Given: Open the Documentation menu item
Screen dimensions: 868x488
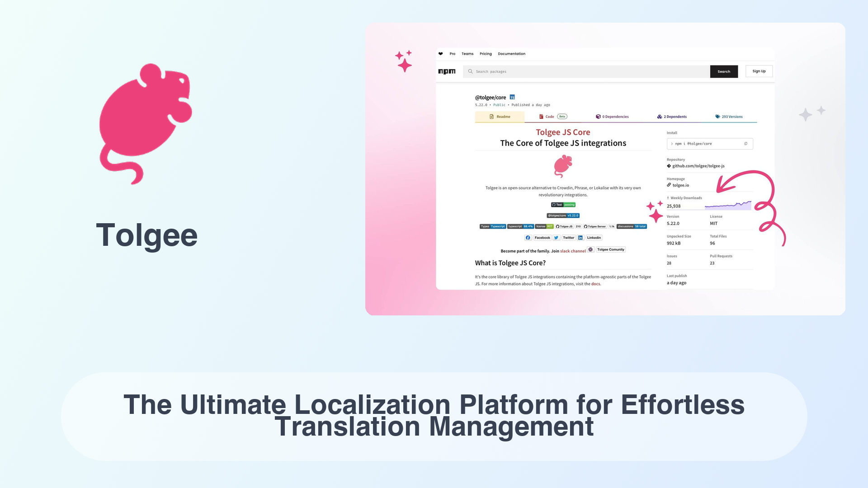Looking at the screenshot, I should [511, 54].
